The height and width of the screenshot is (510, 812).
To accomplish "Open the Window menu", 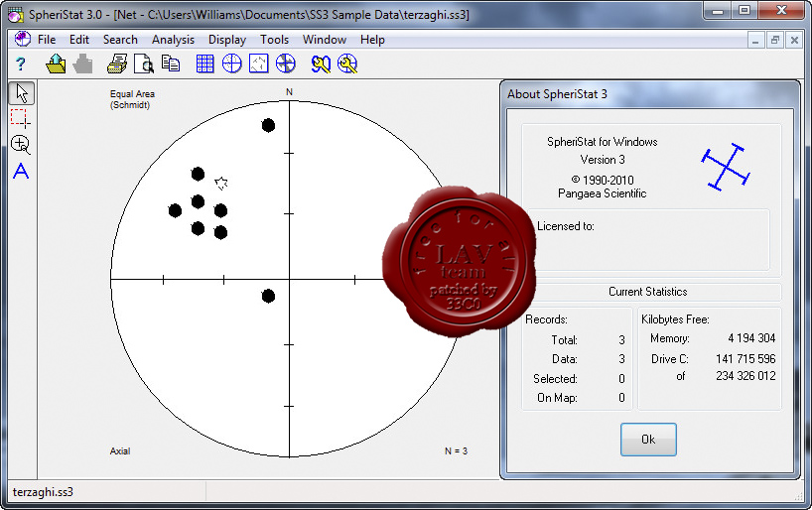I will [x=325, y=40].
